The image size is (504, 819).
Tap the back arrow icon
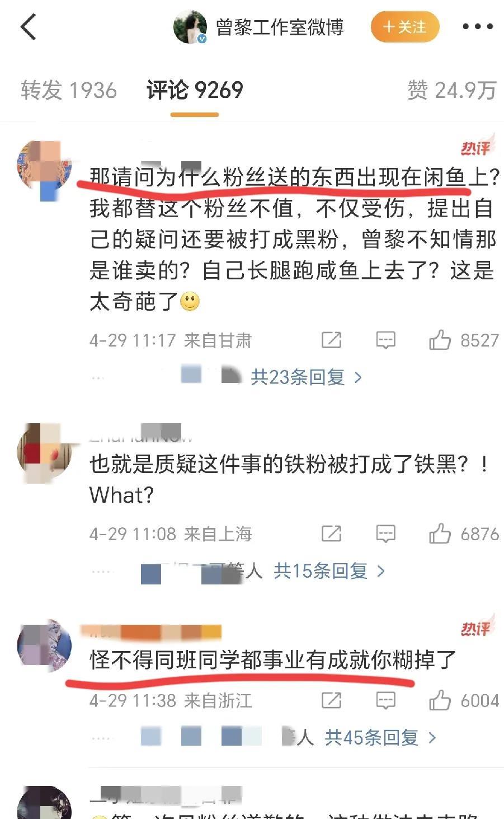[x=28, y=26]
